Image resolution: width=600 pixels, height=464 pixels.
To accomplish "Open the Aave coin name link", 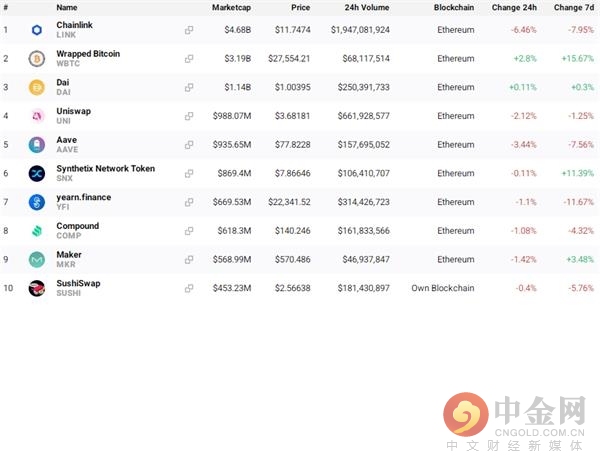I will point(67,140).
